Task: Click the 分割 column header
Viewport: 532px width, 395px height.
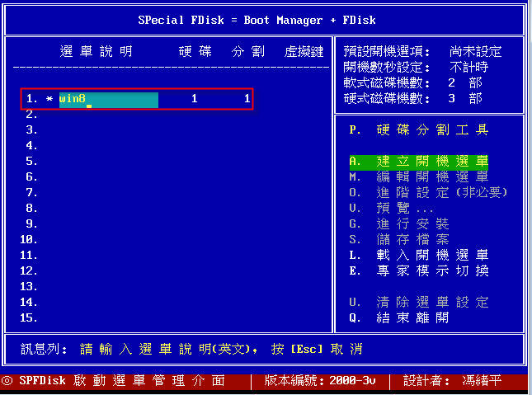Action: coord(248,52)
